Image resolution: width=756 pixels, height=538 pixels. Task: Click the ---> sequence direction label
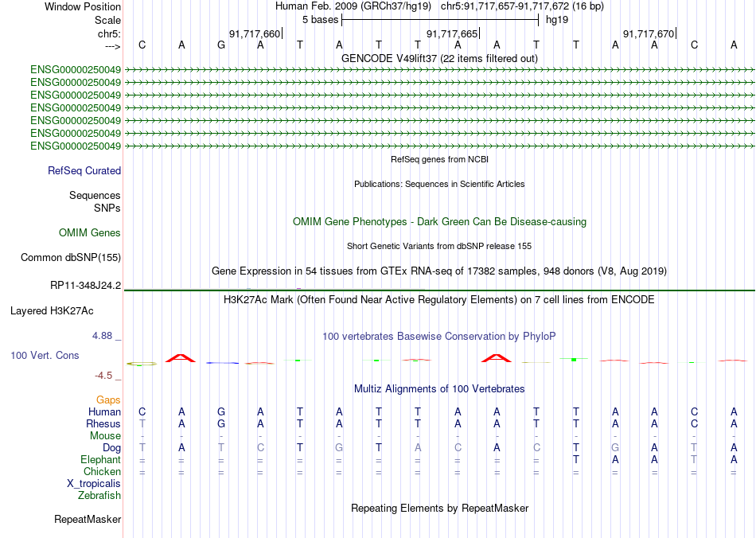pos(112,46)
